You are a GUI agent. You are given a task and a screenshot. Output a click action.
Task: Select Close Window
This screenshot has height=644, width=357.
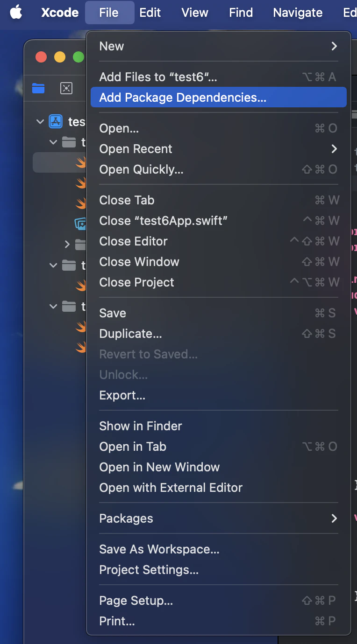point(219,262)
